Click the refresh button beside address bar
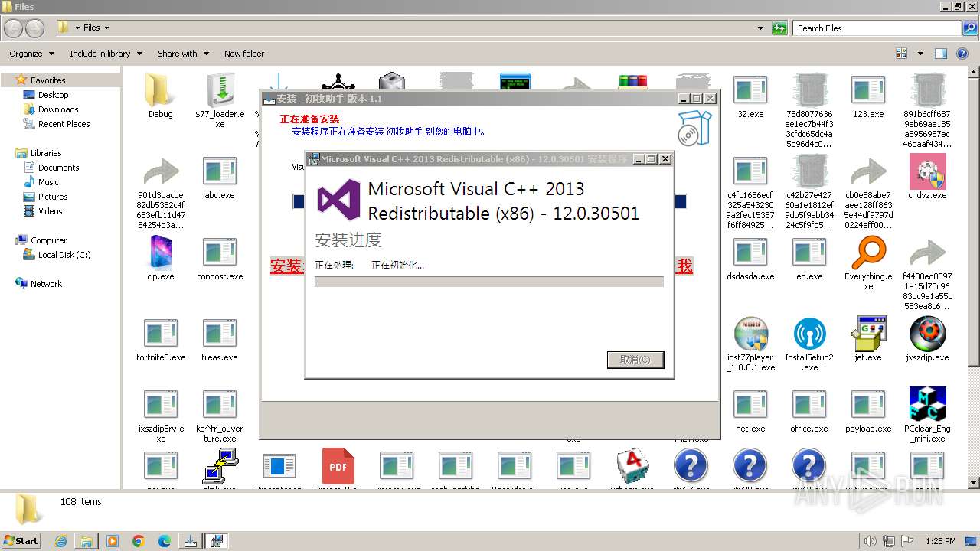This screenshot has height=551, width=980. [779, 28]
